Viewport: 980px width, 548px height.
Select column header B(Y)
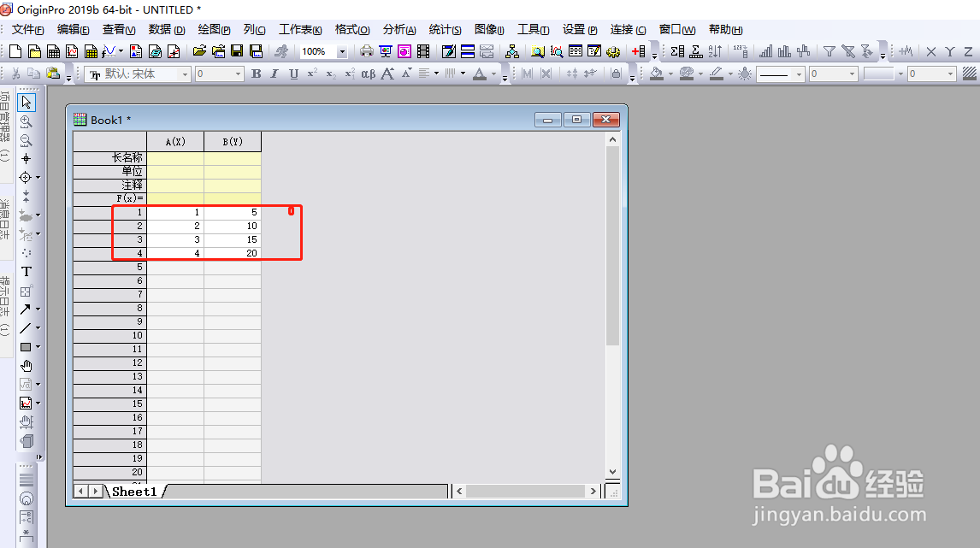233,142
